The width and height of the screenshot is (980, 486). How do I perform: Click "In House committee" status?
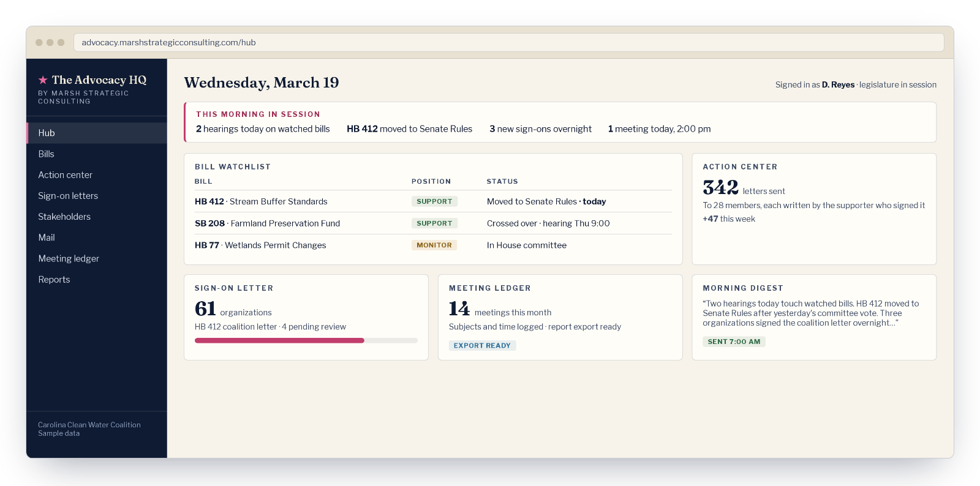click(x=527, y=245)
